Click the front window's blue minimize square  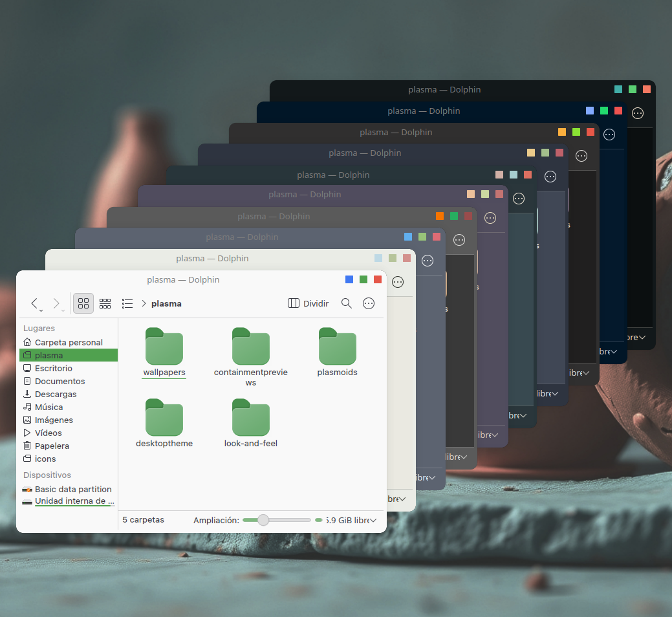(x=349, y=279)
